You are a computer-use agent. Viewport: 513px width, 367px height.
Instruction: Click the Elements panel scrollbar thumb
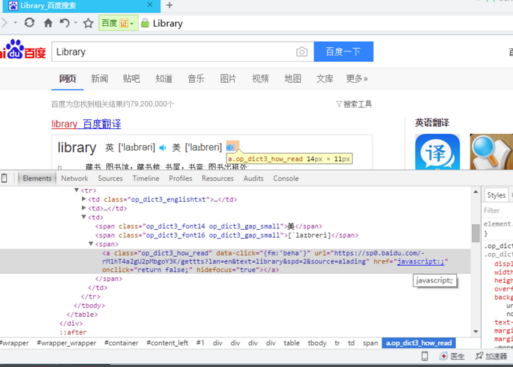pyautogui.click(x=476, y=233)
